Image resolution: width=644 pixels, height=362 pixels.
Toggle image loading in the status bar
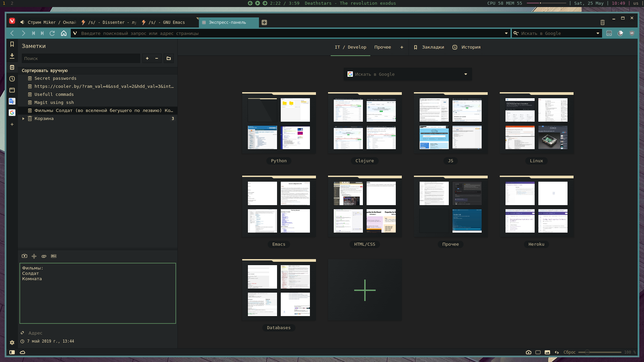coord(547,352)
